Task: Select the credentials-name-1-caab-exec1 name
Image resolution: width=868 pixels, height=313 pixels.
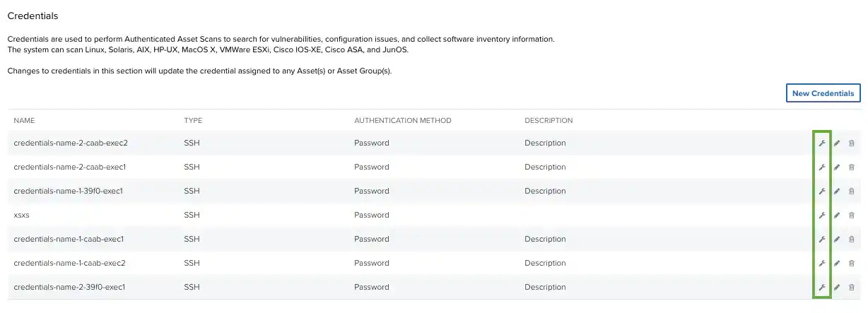Action: [69, 240]
